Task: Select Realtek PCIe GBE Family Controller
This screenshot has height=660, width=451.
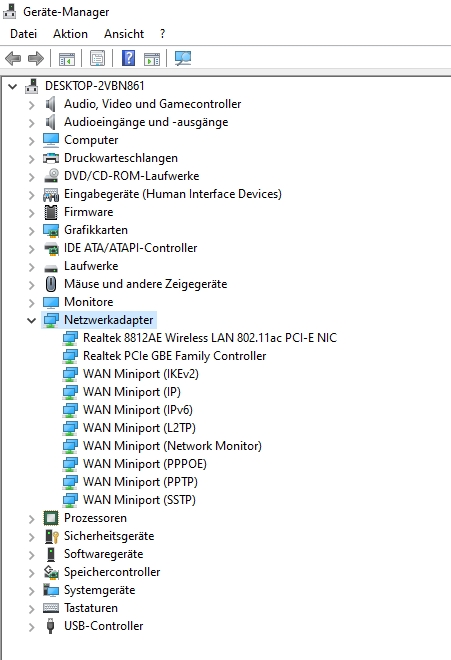Action: 174,356
